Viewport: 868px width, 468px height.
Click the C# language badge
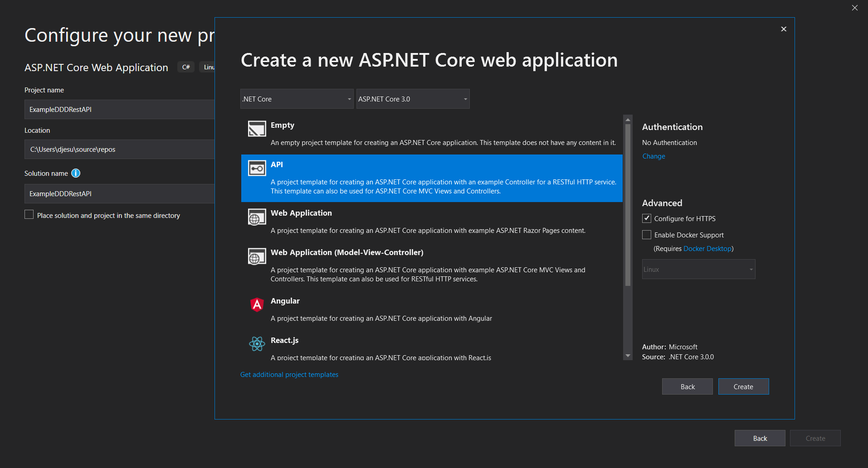[185, 67]
